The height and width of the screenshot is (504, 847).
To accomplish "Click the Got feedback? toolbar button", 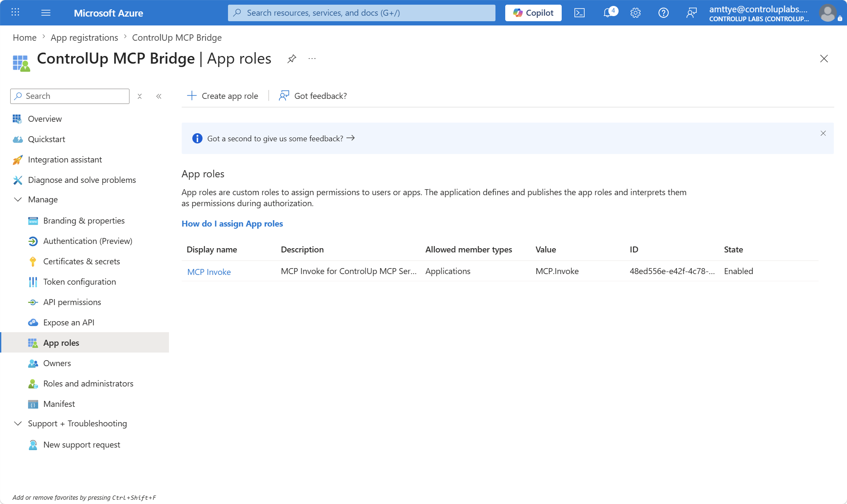I will [x=313, y=96].
